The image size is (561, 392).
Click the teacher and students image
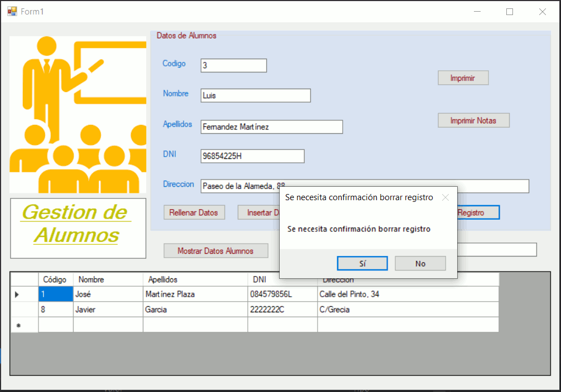[x=78, y=114]
